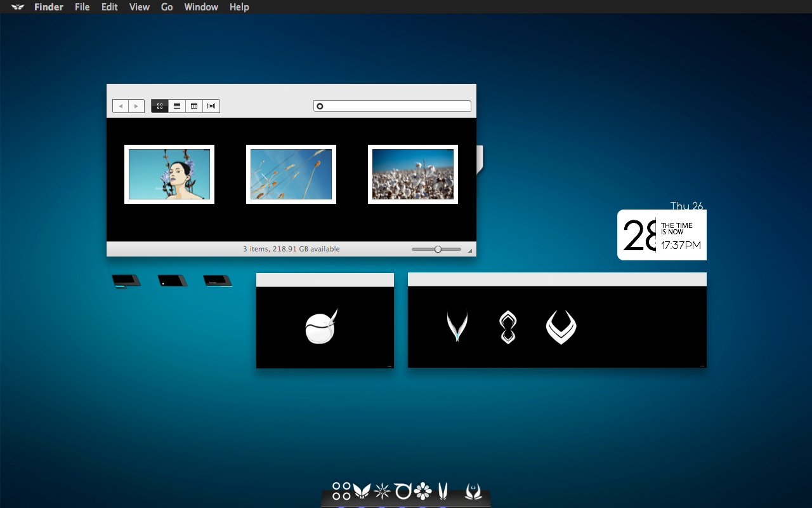Screen dimensions: 812x508
Task: Switch to icon view in Finder
Action: (160, 106)
